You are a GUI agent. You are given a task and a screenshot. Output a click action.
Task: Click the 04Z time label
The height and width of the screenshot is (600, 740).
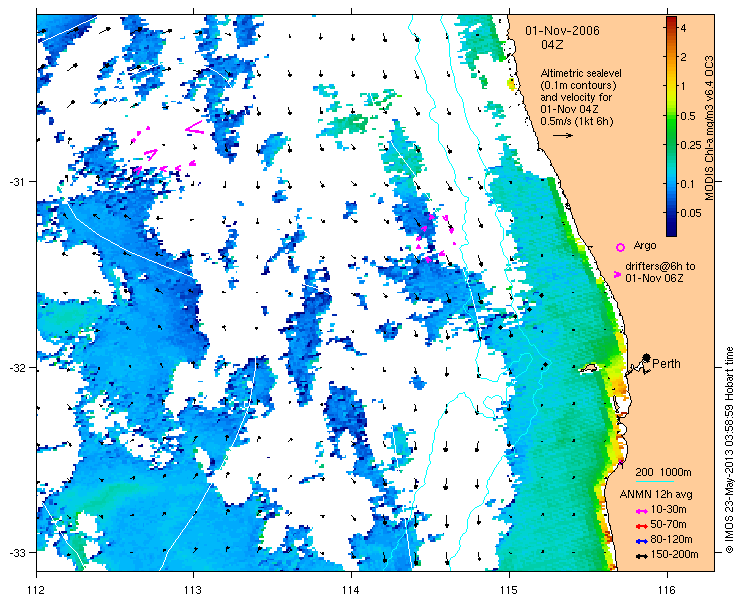click(x=552, y=45)
